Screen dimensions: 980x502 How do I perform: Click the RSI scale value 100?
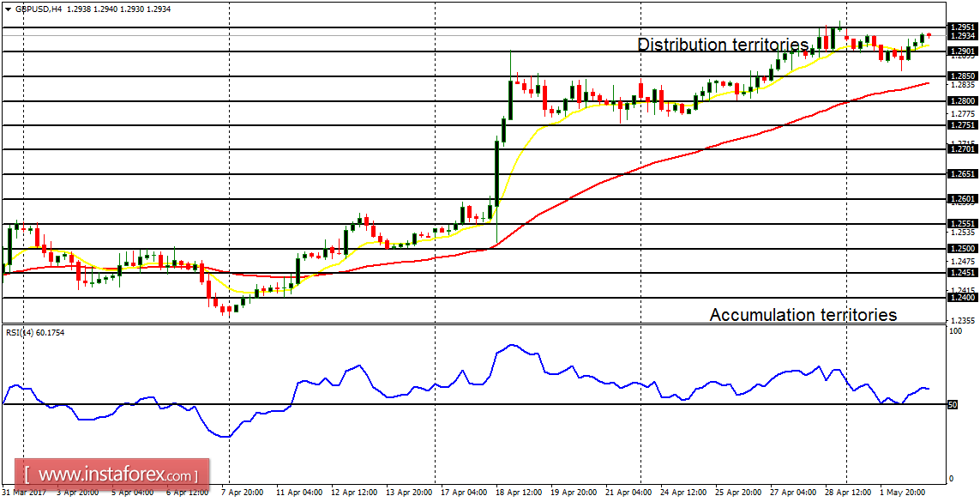954,330
